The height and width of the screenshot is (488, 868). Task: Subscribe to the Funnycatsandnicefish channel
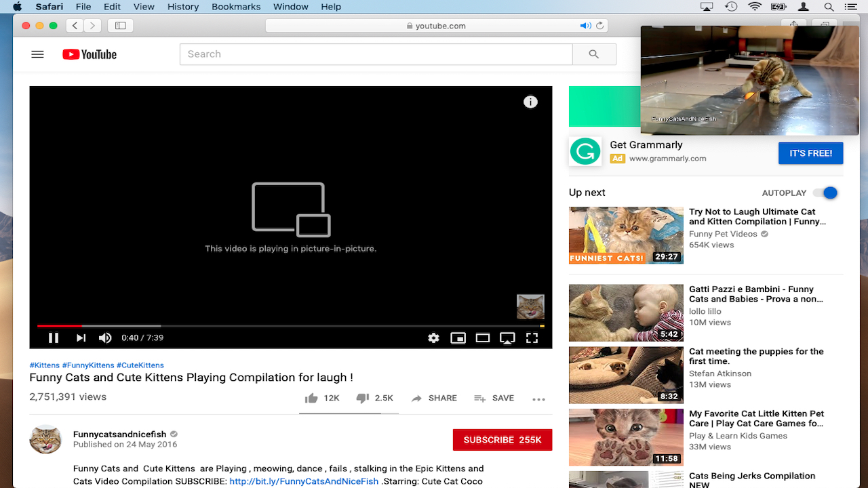tap(502, 440)
